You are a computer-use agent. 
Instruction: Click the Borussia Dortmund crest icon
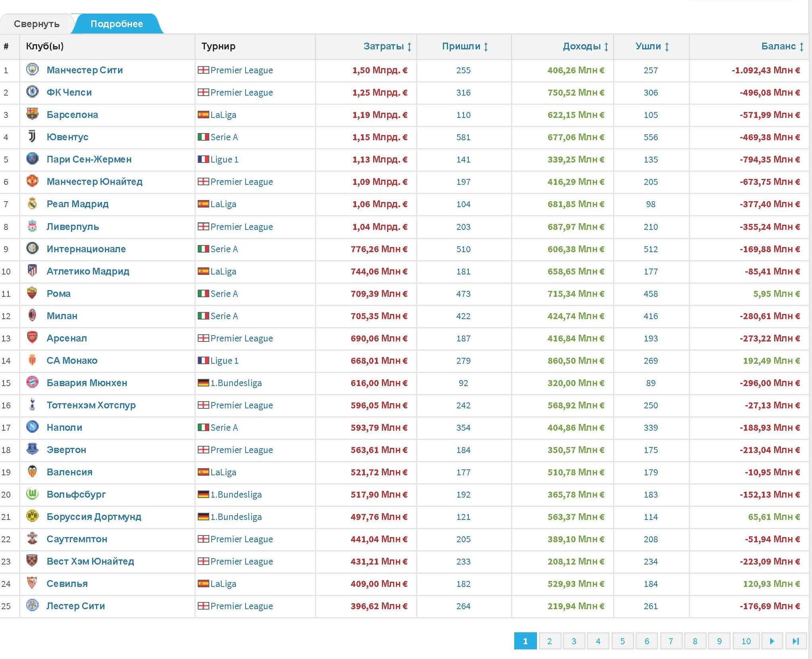[x=32, y=516]
